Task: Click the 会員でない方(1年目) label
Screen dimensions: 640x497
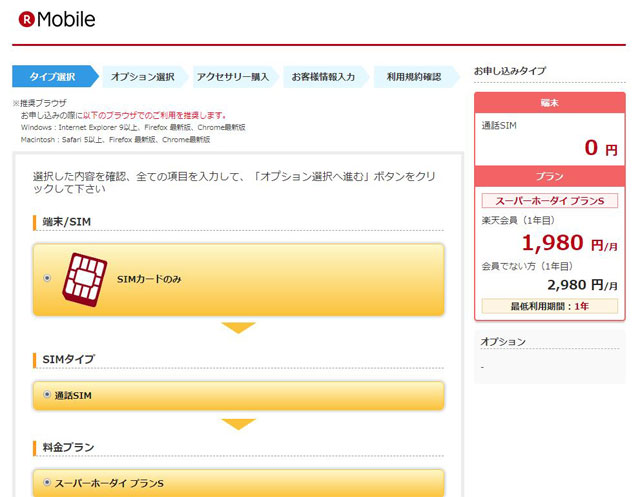Action: click(527, 266)
